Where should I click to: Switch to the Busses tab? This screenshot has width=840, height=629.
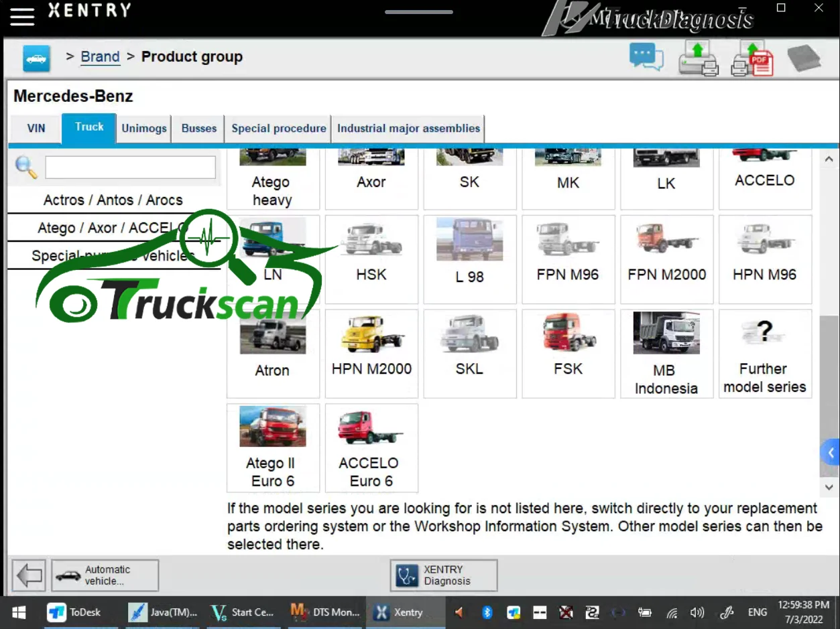[x=199, y=129]
